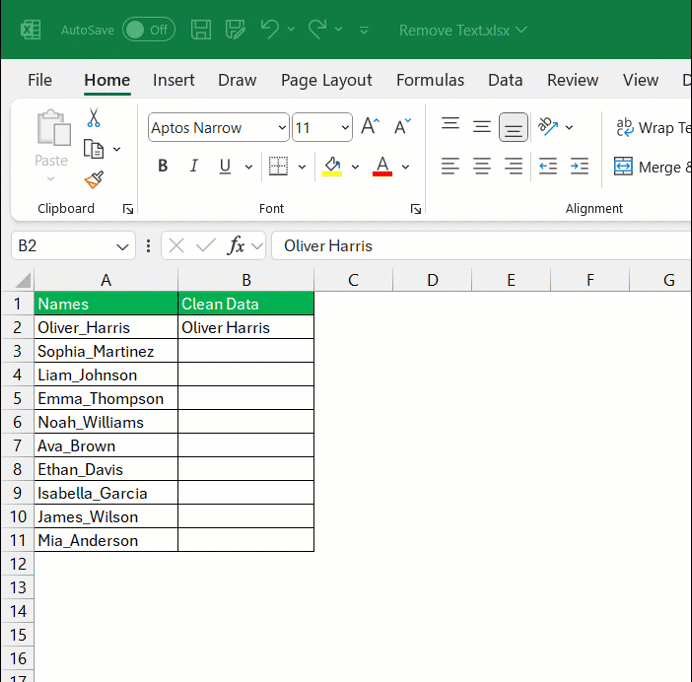Screen dimensions: 692x682
Task: Open the Borders dropdown arrow
Action: point(302,167)
